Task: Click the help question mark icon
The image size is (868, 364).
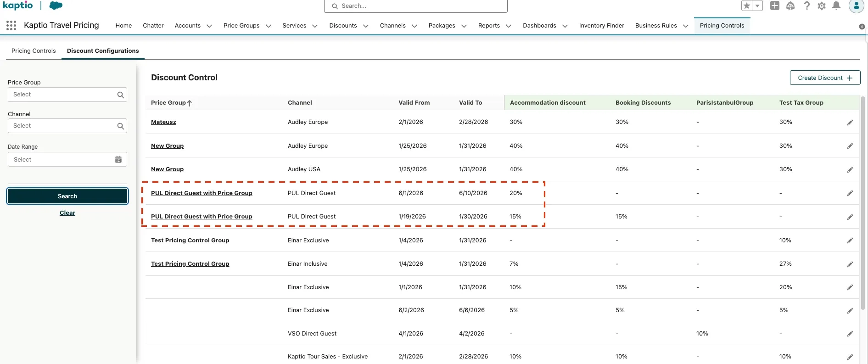Action: click(x=806, y=6)
